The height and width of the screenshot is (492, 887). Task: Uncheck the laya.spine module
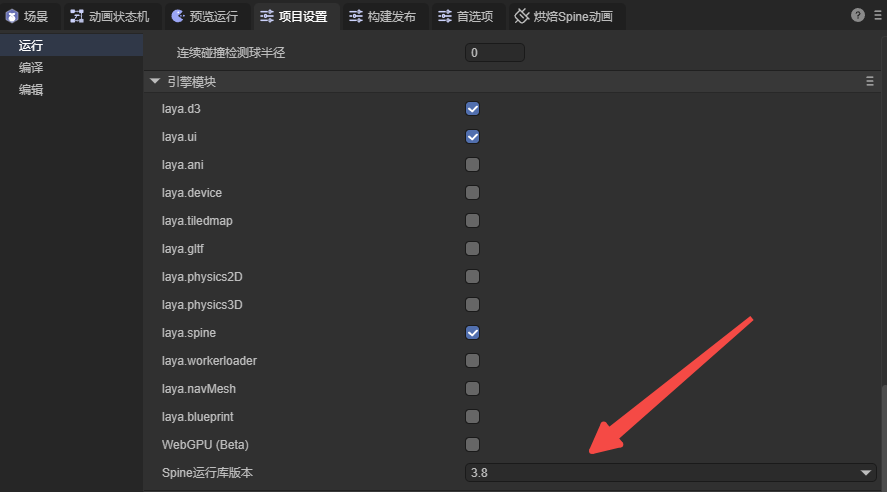473,332
